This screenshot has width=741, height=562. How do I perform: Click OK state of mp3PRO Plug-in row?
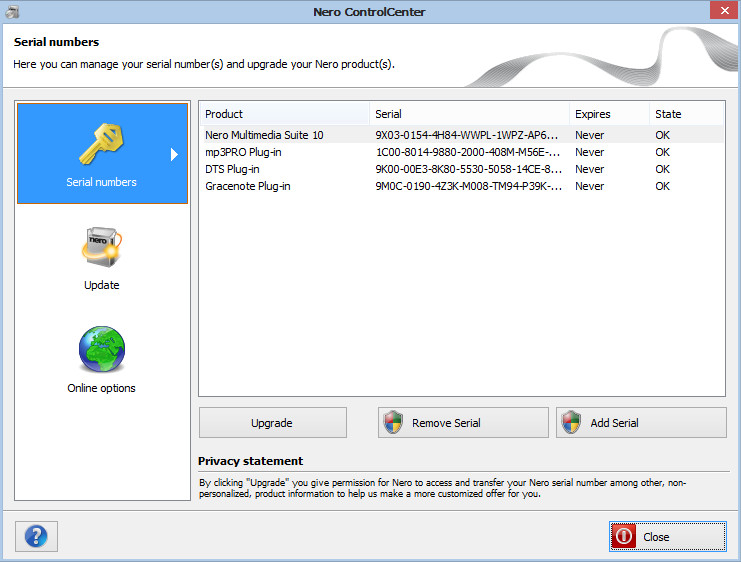(x=663, y=152)
